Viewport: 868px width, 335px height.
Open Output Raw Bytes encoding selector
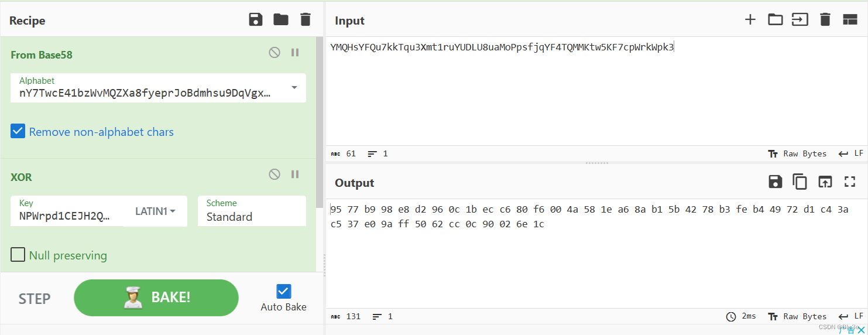point(797,316)
